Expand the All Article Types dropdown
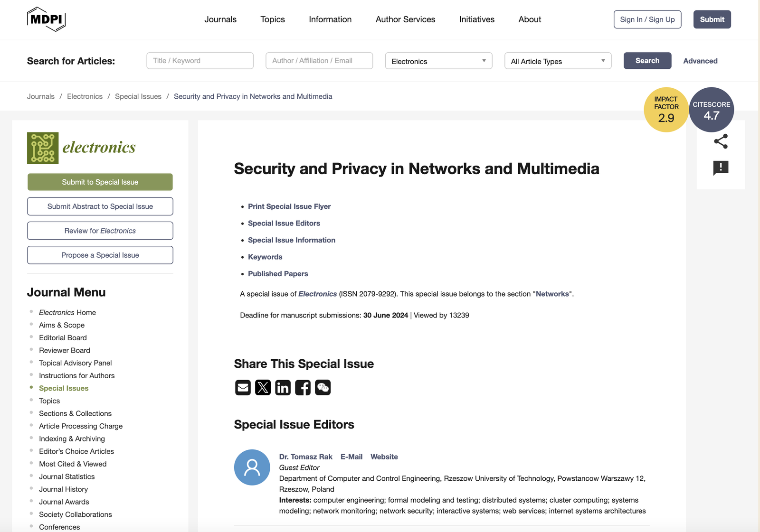Screen dimensions: 760x532 (x=558, y=61)
